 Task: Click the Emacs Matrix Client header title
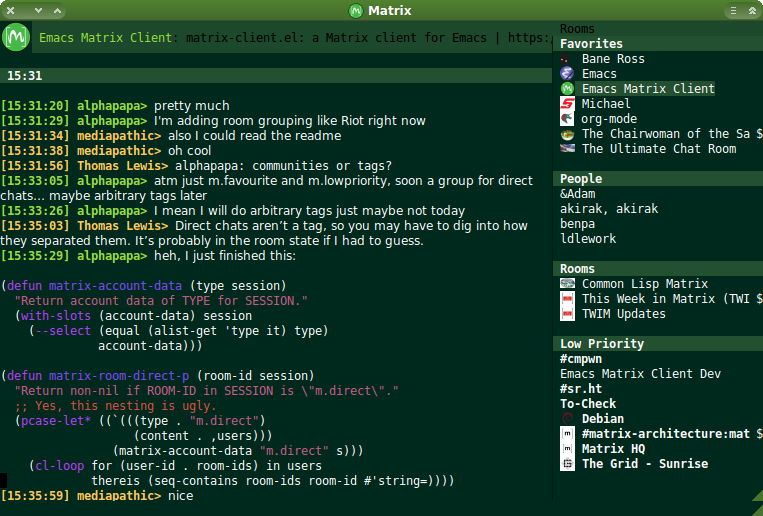point(106,37)
